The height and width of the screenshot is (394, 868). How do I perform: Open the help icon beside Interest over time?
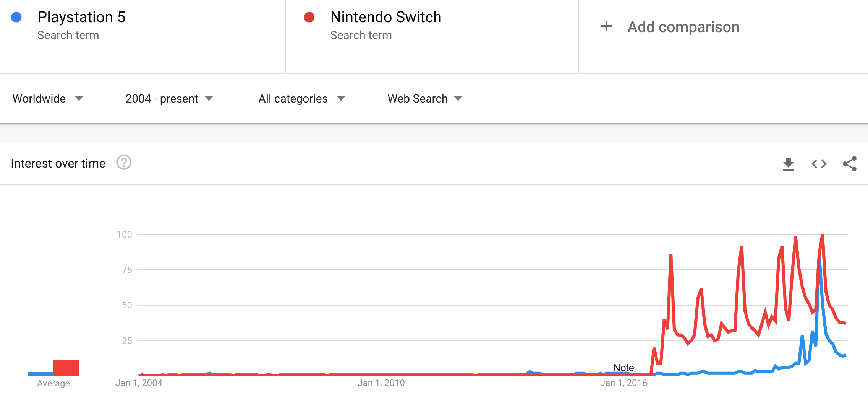(x=124, y=163)
